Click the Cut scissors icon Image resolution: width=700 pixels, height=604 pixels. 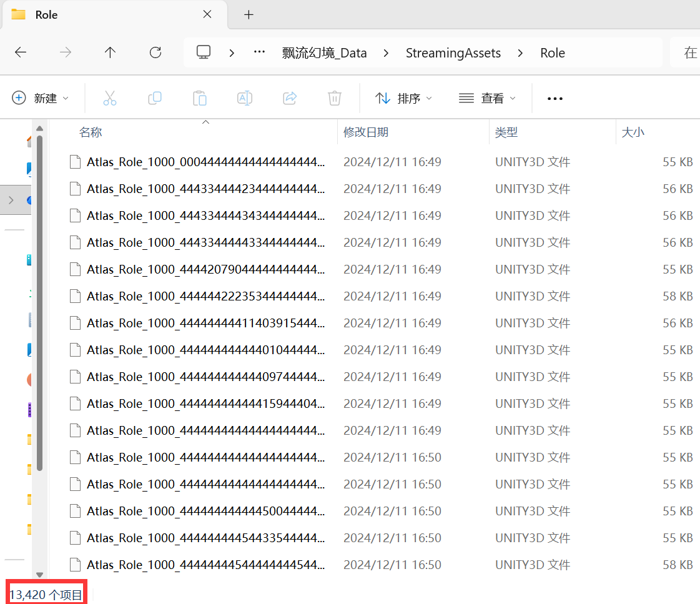(x=110, y=98)
